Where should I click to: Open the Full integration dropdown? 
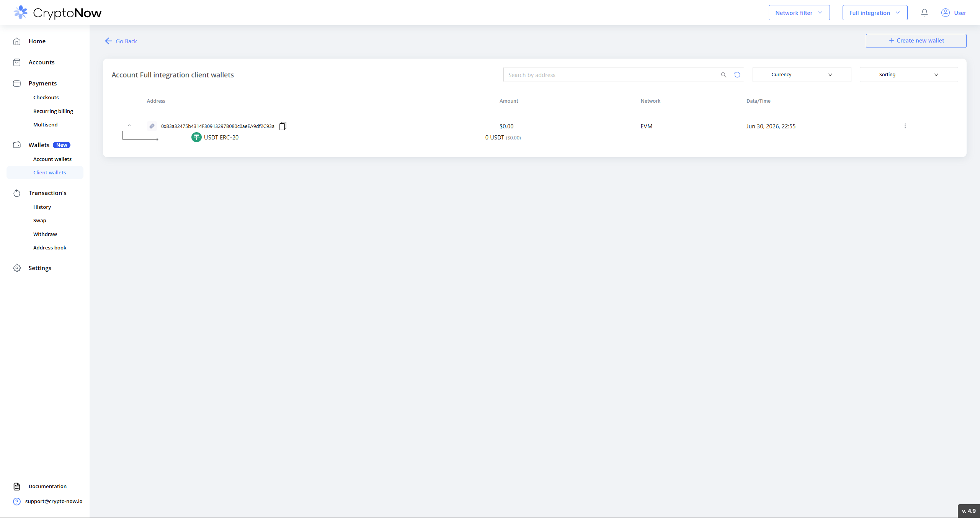875,13
